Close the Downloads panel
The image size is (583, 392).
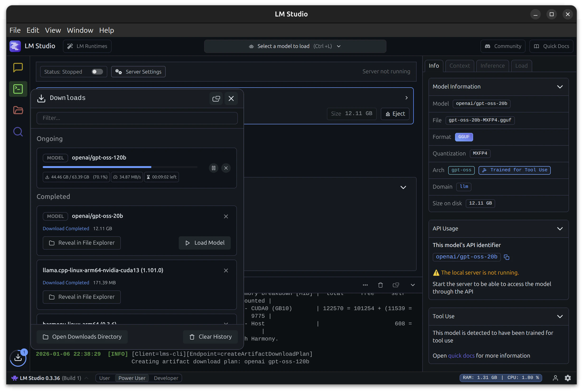(231, 98)
